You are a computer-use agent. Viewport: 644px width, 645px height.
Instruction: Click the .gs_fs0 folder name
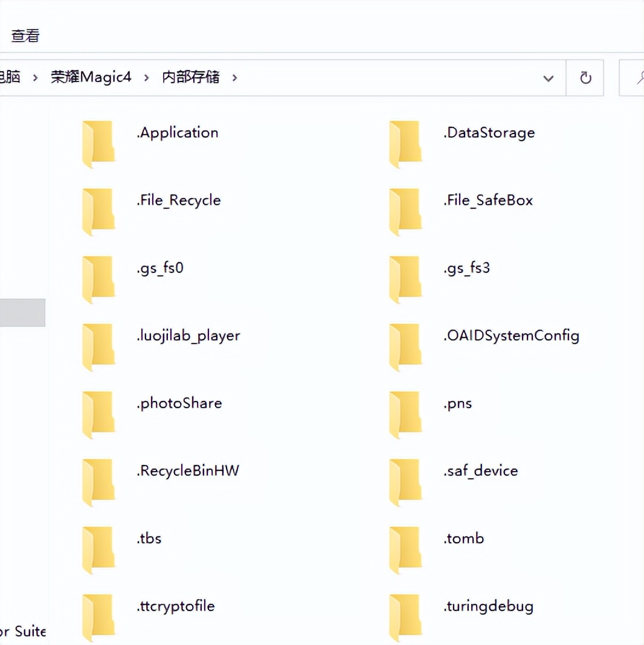[x=160, y=268]
